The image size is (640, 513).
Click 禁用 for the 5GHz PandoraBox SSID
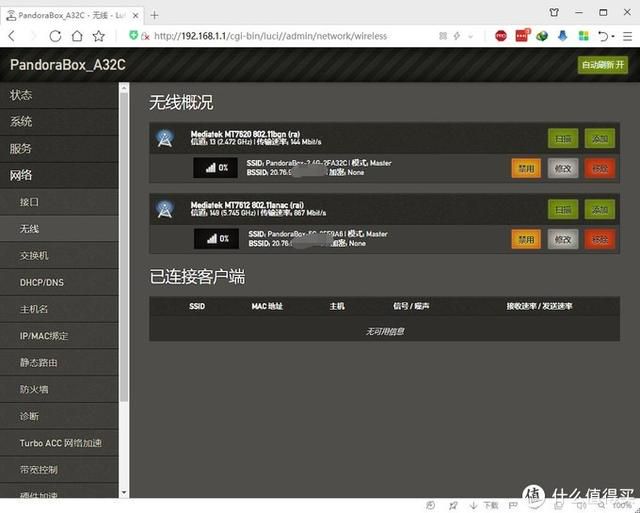pyautogui.click(x=526, y=239)
